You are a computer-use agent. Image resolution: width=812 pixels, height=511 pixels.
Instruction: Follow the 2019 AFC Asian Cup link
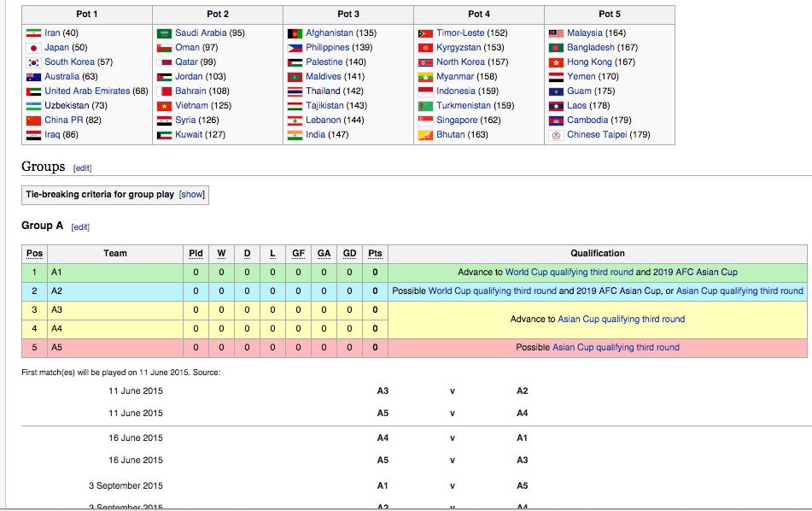(695, 273)
